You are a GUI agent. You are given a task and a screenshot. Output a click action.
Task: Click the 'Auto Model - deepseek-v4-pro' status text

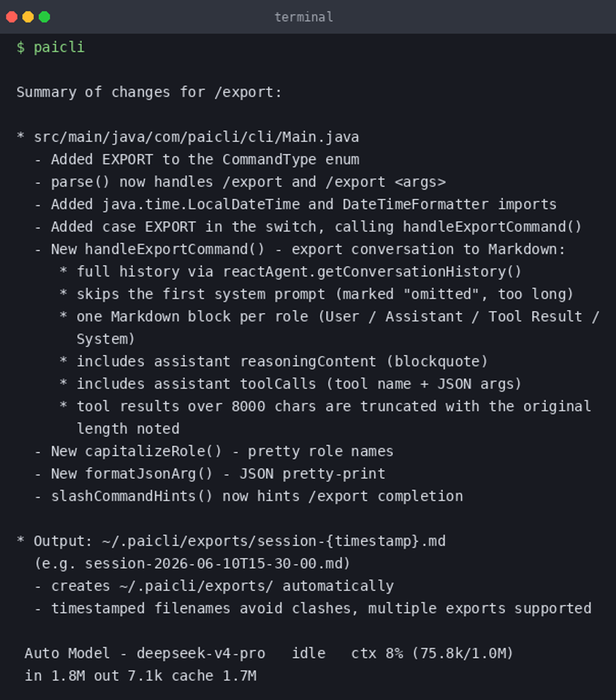145,653
